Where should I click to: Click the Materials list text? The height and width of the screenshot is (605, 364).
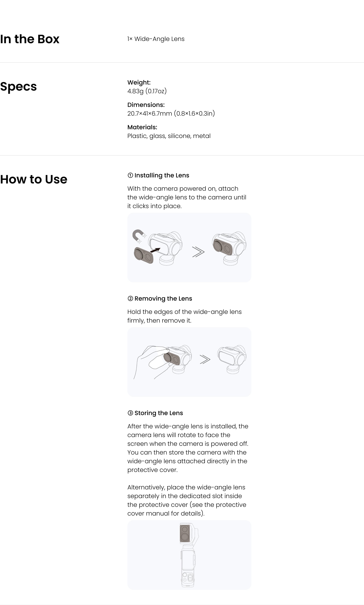(169, 136)
